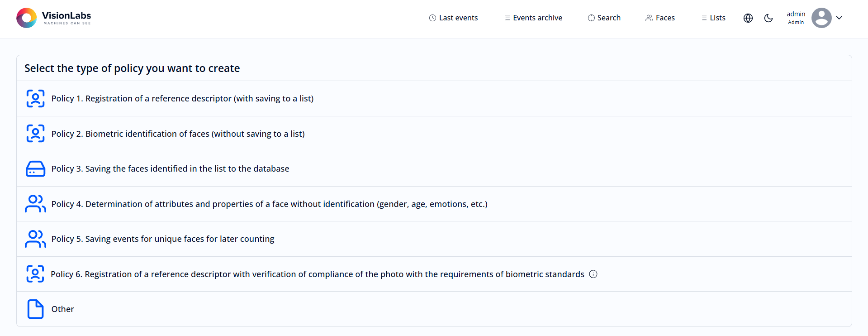Viewport: 868px width, 336px height.
Task: Click the info icon beside Policy 6
Action: click(593, 274)
